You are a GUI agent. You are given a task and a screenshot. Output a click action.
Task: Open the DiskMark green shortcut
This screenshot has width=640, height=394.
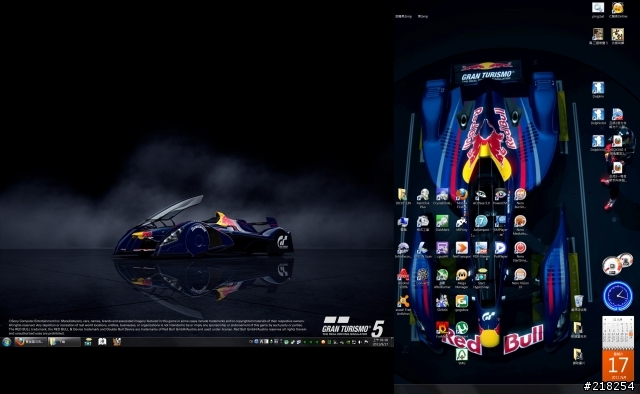(442, 222)
